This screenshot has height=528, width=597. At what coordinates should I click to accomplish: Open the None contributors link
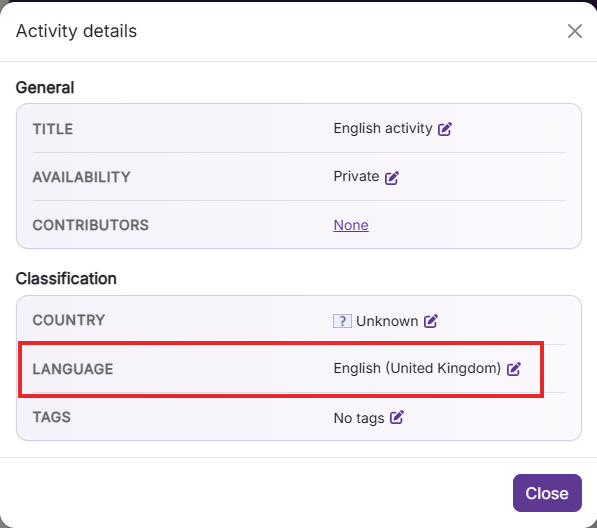(x=351, y=225)
